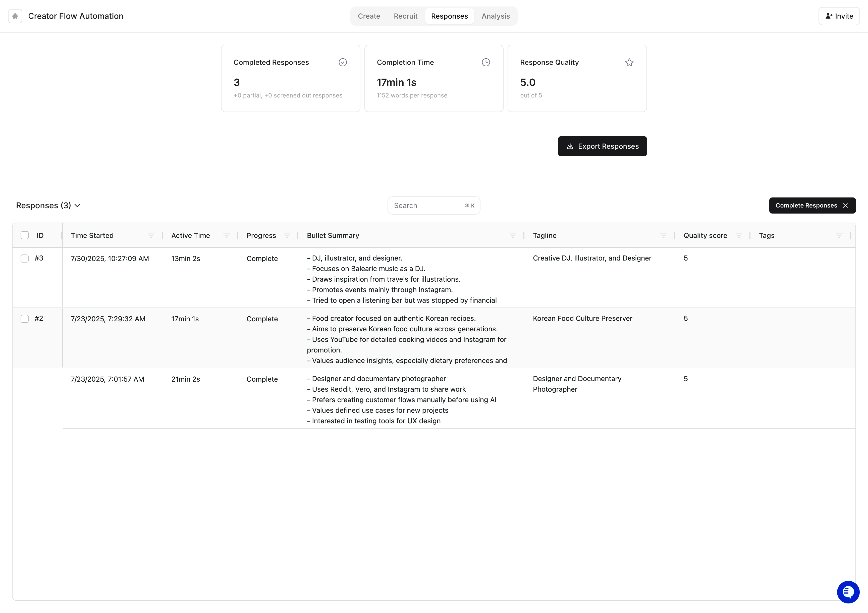Open response ID #2

[x=39, y=319]
